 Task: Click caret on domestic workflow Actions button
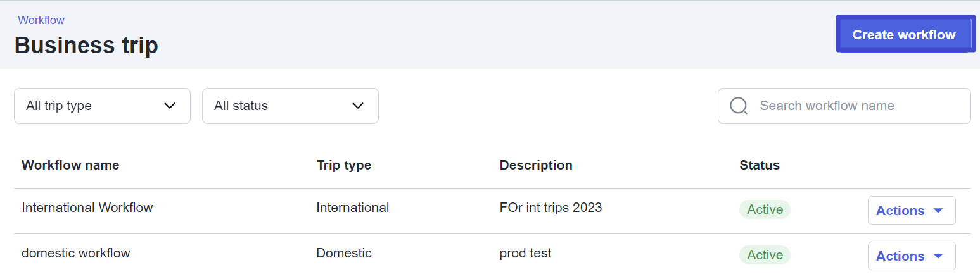[x=939, y=256]
